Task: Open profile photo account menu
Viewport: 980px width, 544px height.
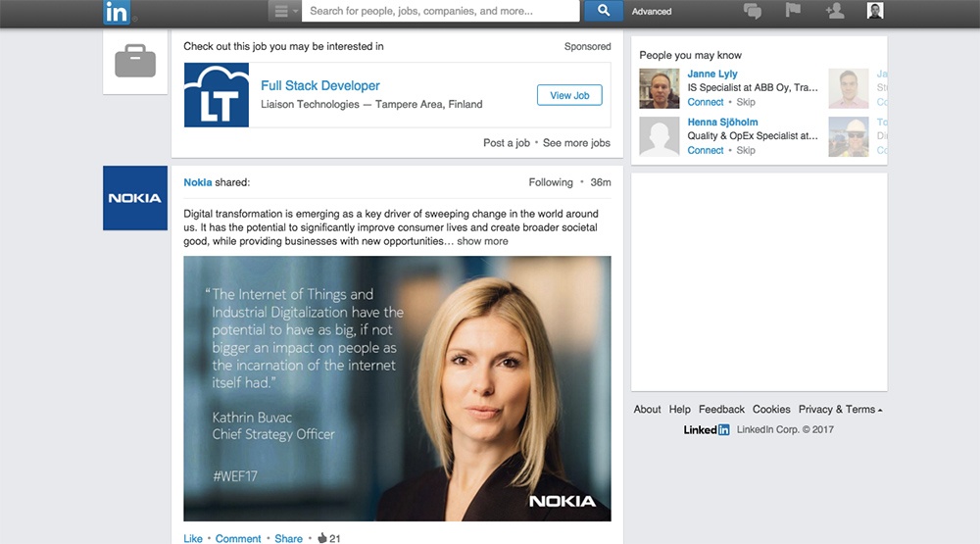Action: (x=875, y=11)
